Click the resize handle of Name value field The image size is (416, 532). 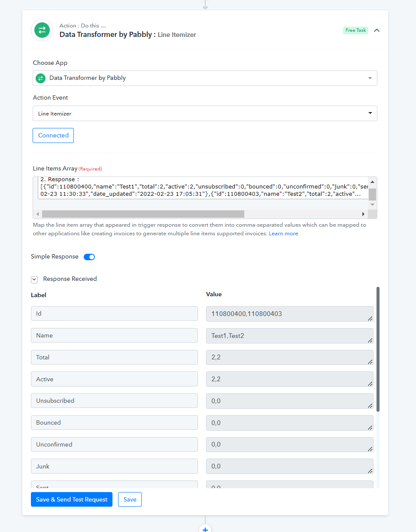pyautogui.click(x=370, y=340)
